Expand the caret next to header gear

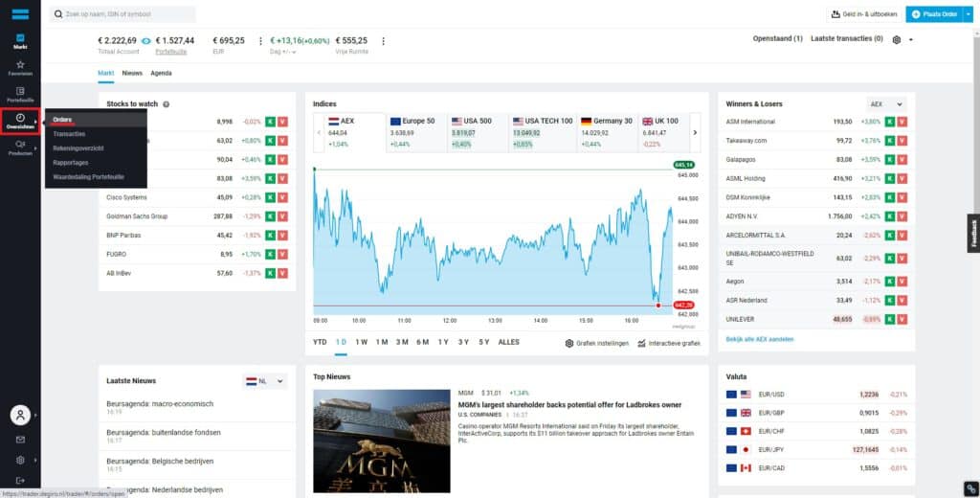coord(911,39)
